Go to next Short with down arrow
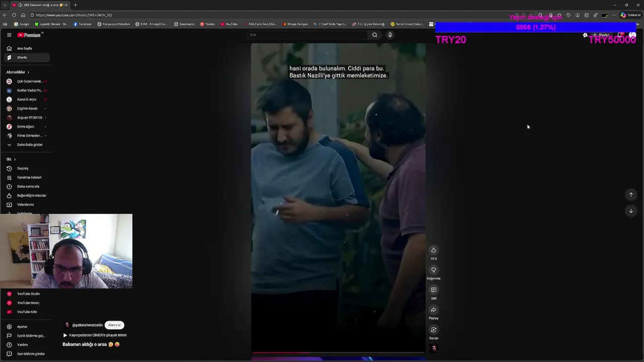Screen dimensions: 644x362 point(631,211)
